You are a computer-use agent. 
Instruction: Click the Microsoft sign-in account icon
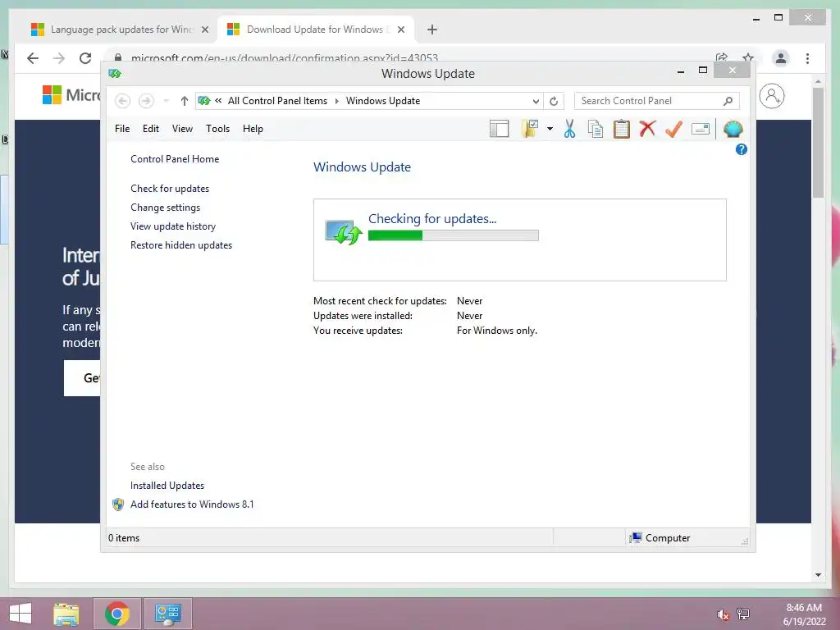pyautogui.click(x=772, y=97)
